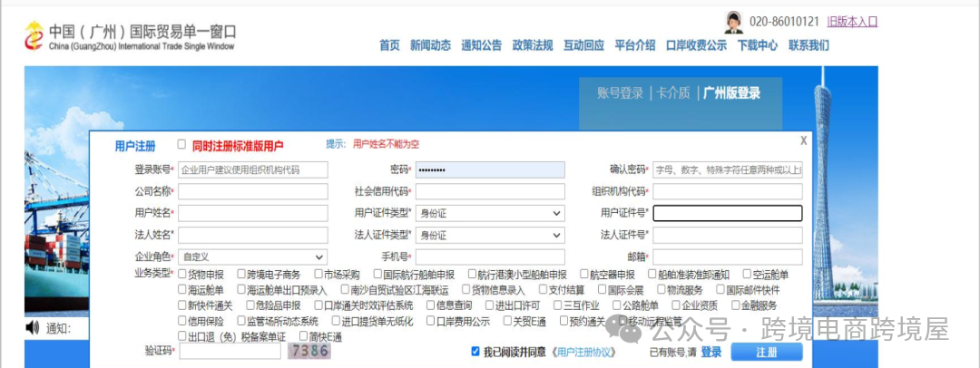Tick the 信用保险 checkbox
The width and height of the screenshot is (980, 368).
coord(182,321)
